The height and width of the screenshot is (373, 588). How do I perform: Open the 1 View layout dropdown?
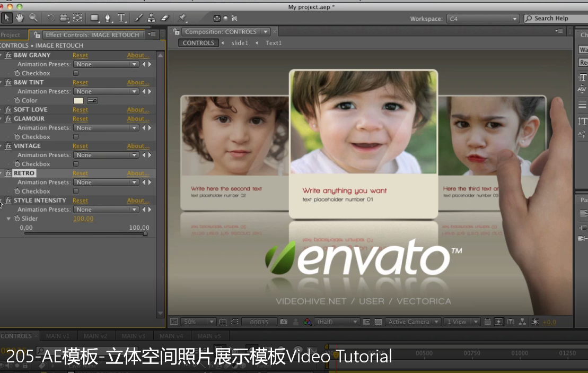pyautogui.click(x=462, y=322)
